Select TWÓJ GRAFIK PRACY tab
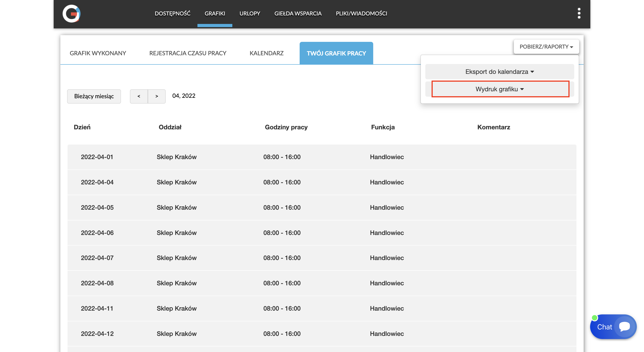The width and height of the screenshot is (644, 352). (336, 53)
